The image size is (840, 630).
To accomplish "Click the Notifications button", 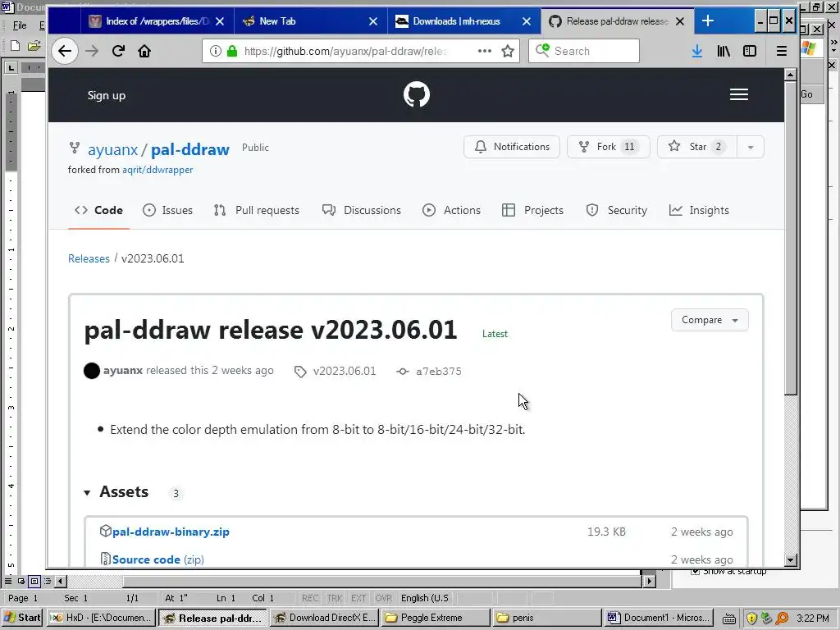I will tap(512, 147).
